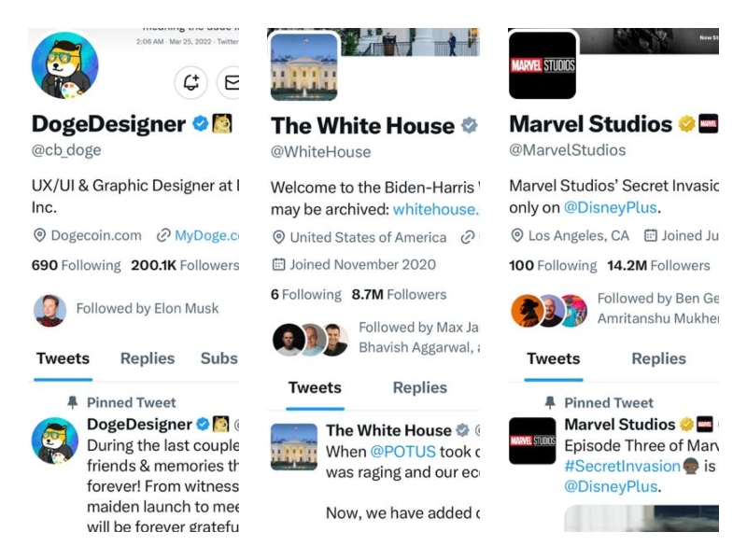Click Marvel Studios gold verified badge
This screenshot has width=747, height=560.
pos(686,124)
